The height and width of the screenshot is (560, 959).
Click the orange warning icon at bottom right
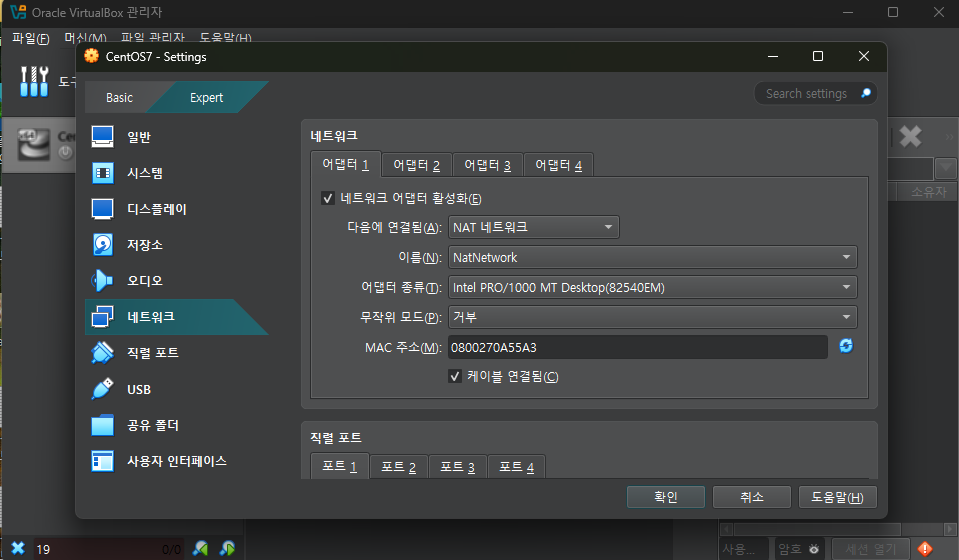925,548
